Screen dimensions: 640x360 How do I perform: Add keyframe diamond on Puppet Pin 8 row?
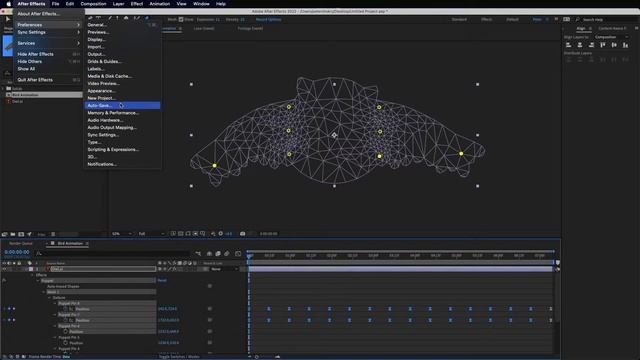click(9, 309)
